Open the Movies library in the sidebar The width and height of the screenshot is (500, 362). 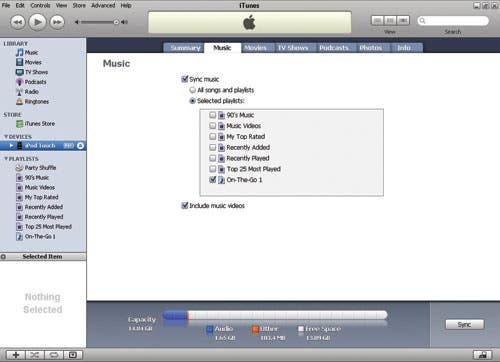pos(29,62)
